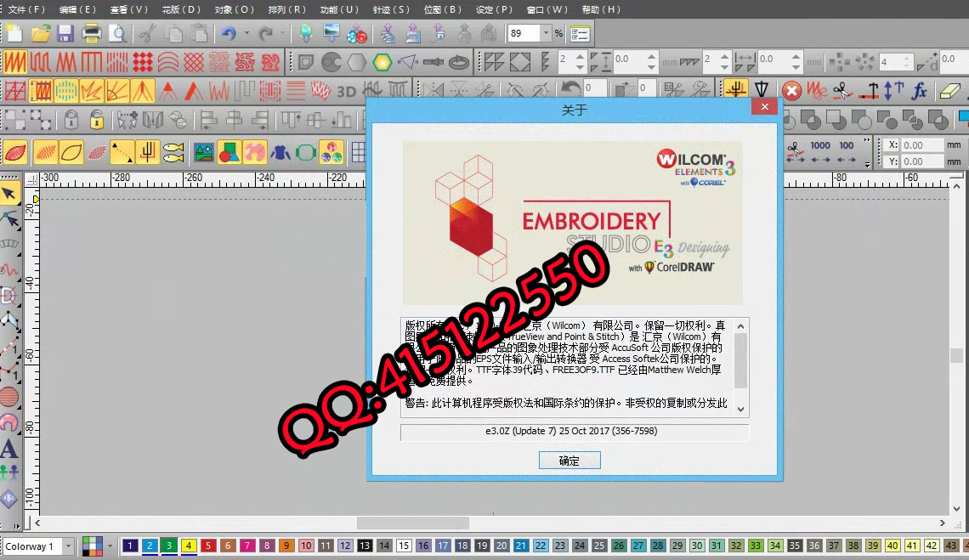Viewport: 969px width, 560px height.
Task: Click the red leaf TrueView icon
Action: point(15,152)
